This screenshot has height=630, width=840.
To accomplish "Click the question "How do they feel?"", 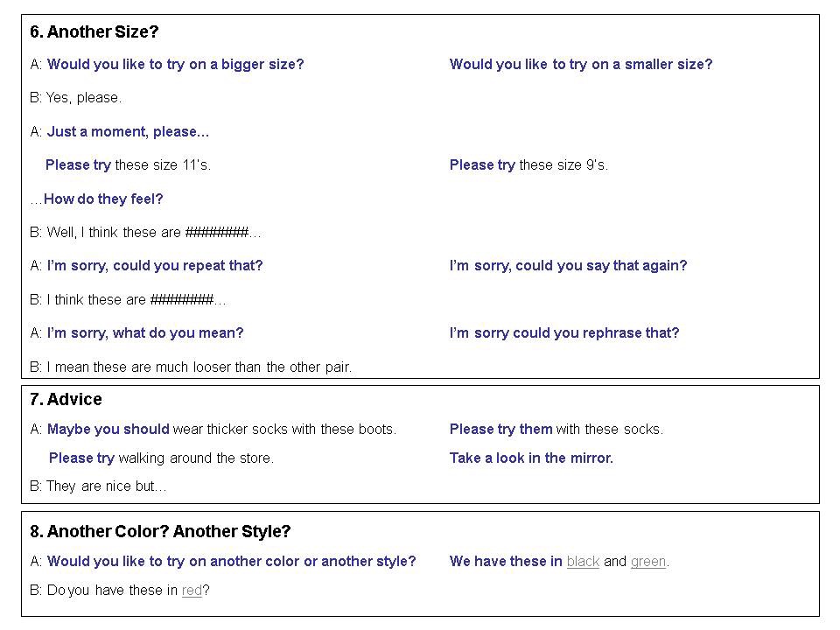I will pos(103,199).
